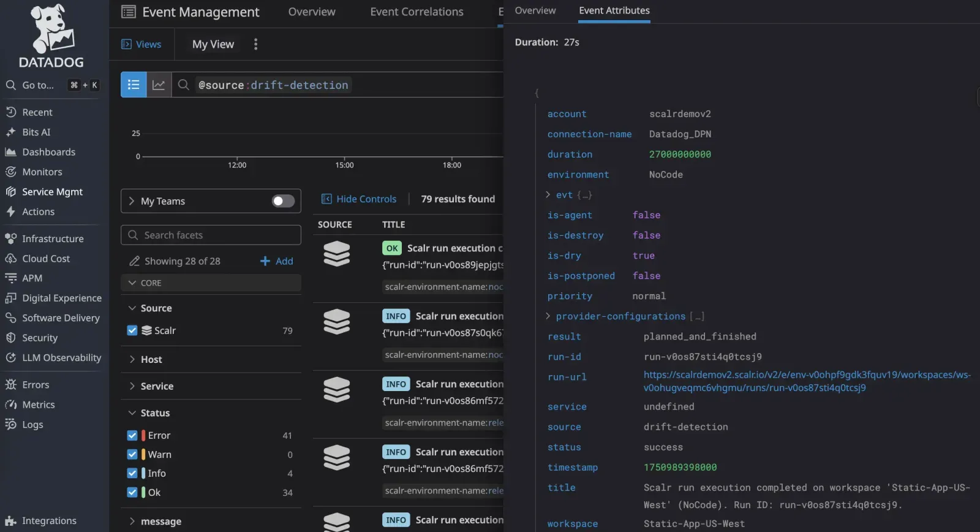The width and height of the screenshot is (980, 532).
Task: Open the Event Correlations tab
Action: click(417, 12)
